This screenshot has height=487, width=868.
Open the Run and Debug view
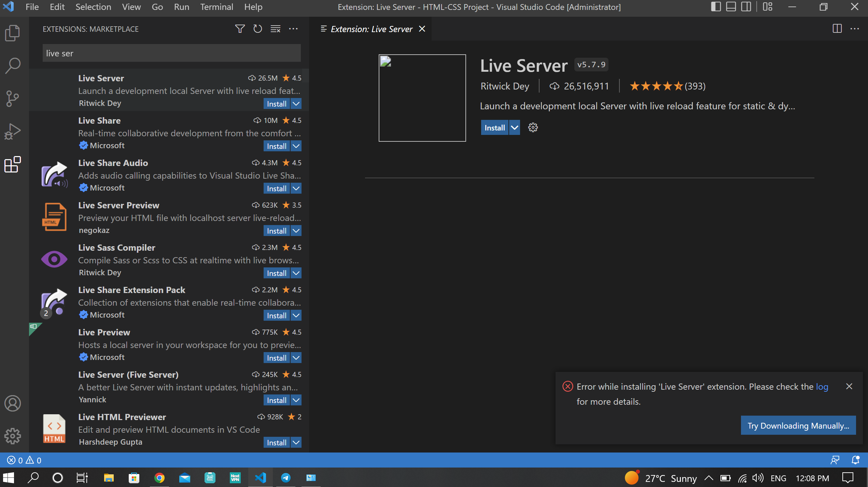(x=13, y=131)
